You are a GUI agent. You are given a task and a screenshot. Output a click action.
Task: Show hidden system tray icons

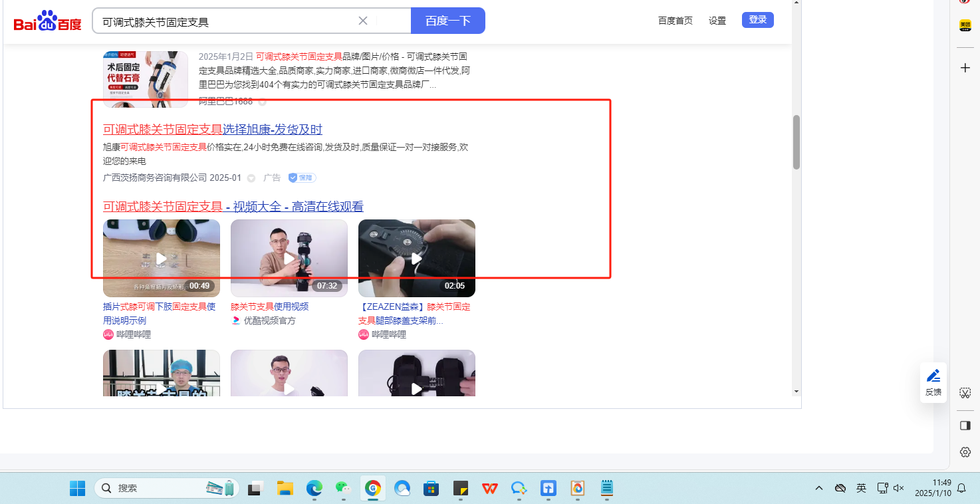click(819, 488)
